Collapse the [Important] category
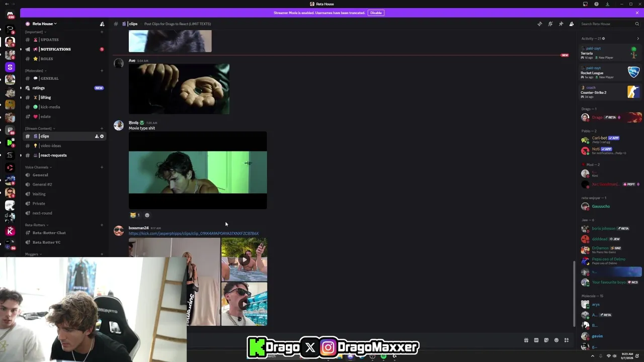This screenshot has height=362, width=644. coord(36,32)
